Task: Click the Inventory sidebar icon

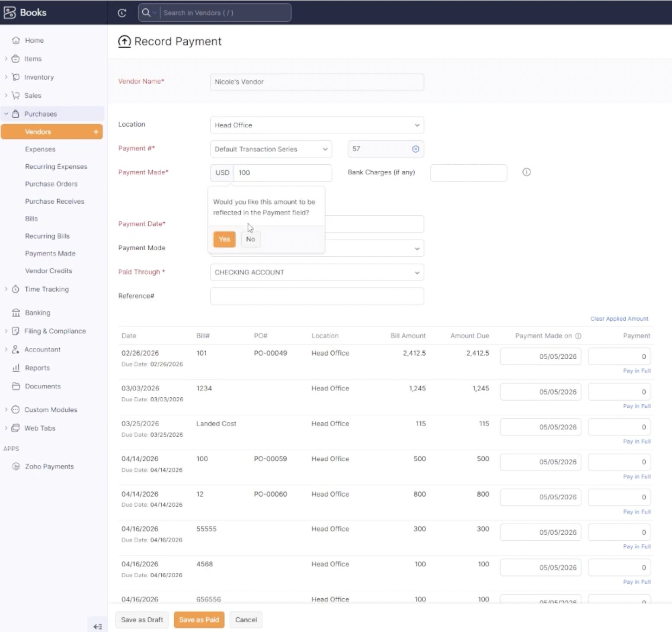Action: (16, 77)
